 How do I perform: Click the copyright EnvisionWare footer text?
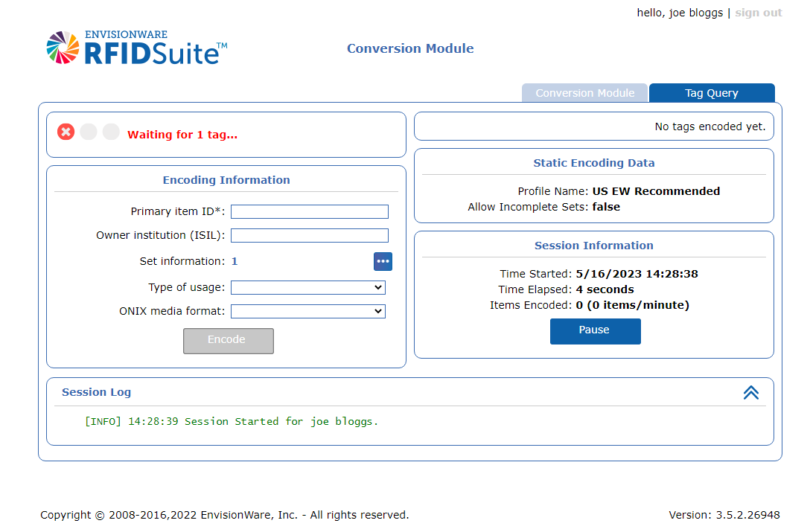(x=225, y=515)
